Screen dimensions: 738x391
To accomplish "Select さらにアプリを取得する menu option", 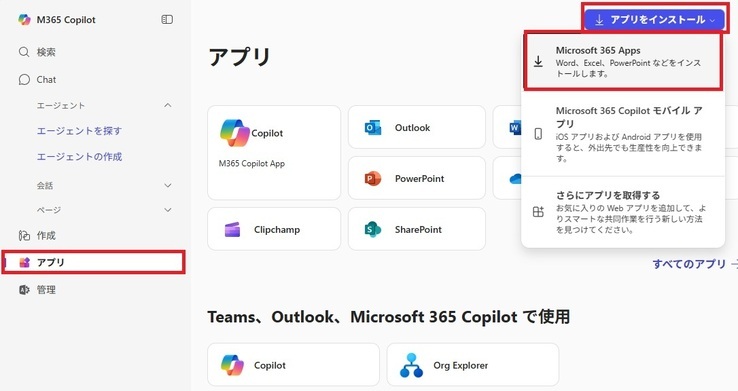I will 623,212.
